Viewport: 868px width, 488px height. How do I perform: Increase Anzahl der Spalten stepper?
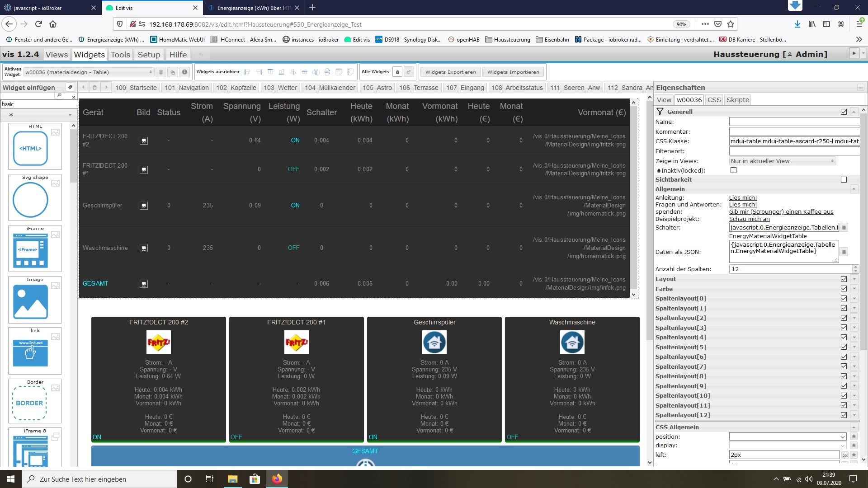tap(855, 267)
